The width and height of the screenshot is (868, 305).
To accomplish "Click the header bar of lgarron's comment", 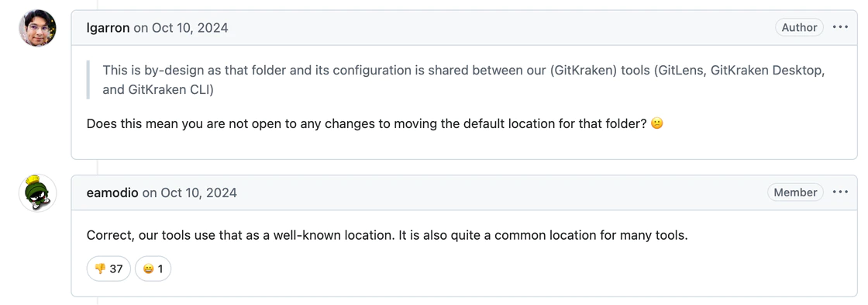I will tap(464, 27).
